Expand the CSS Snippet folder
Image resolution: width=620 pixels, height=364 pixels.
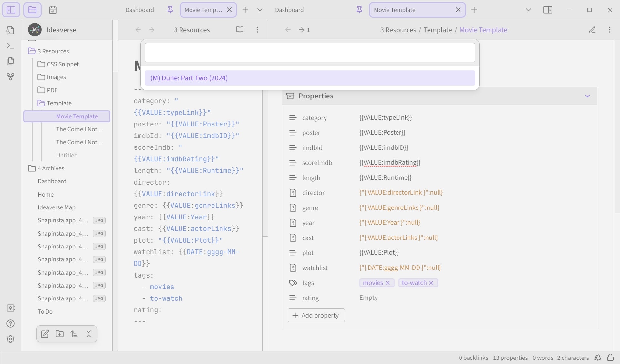pyautogui.click(x=58, y=64)
